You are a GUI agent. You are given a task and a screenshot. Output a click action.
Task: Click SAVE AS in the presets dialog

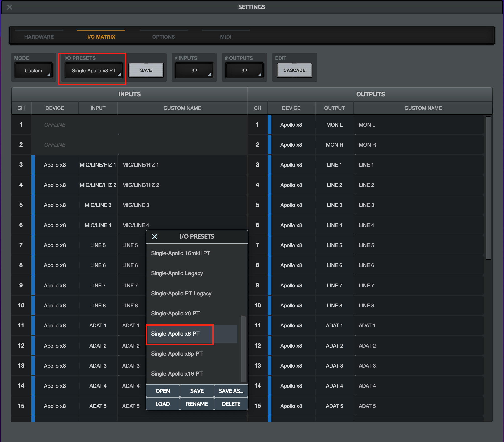coord(231,391)
